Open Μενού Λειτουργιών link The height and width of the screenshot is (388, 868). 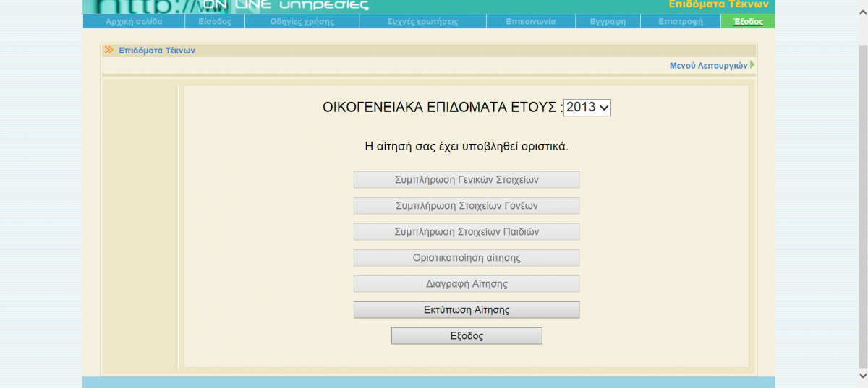click(708, 65)
